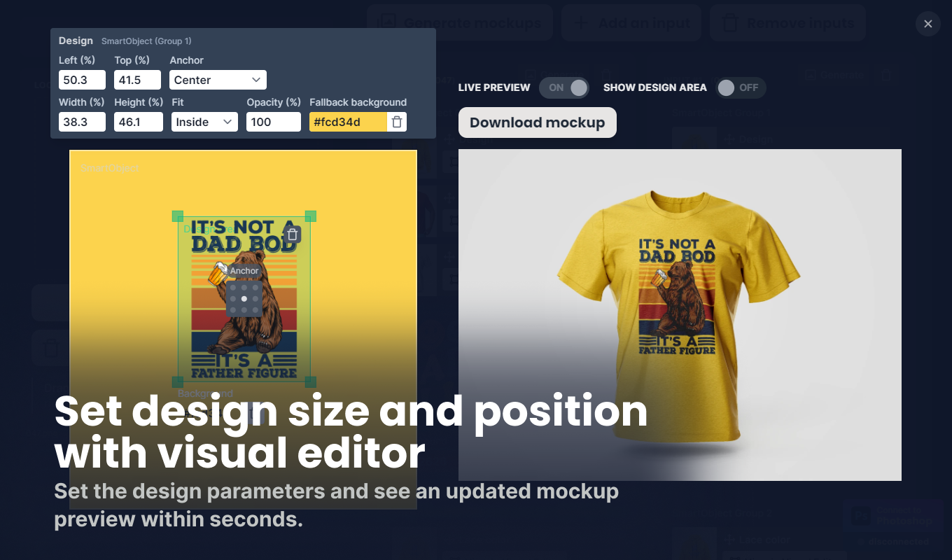Click the Top (%) input field

(138, 80)
